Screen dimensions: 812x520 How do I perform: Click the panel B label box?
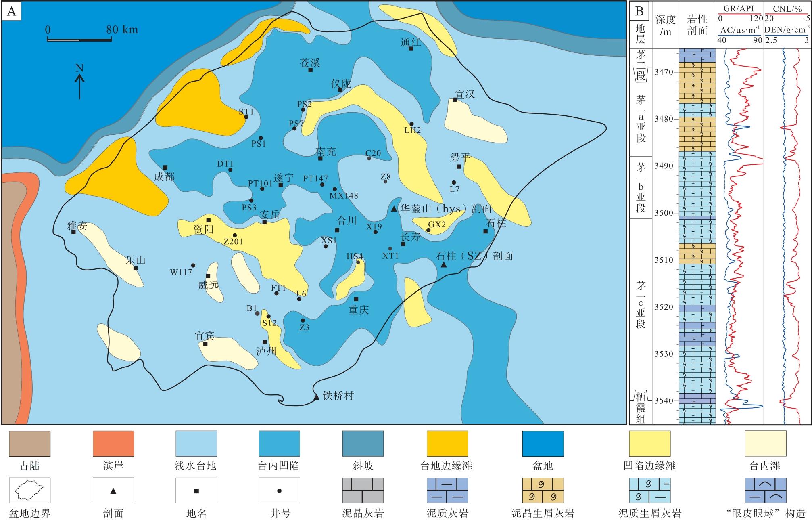click(x=640, y=12)
